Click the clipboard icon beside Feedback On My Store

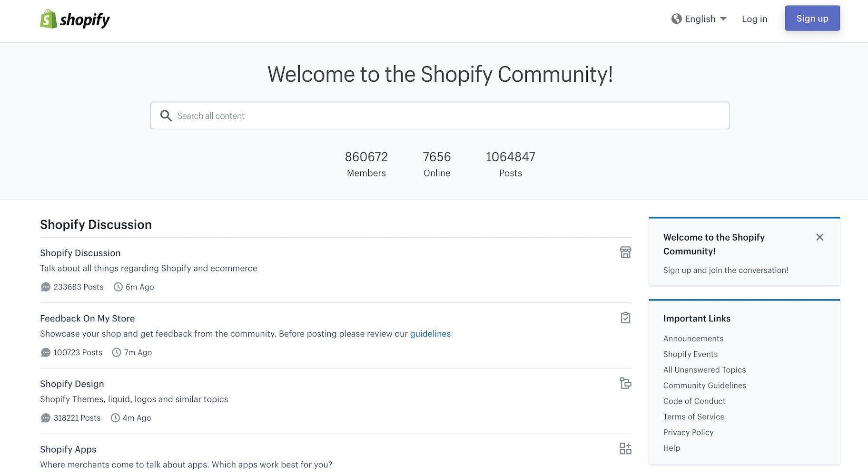625,318
